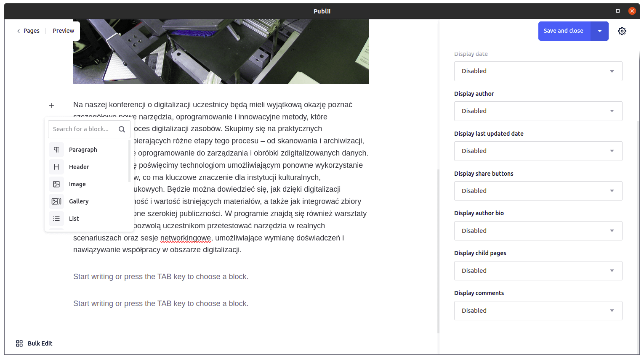Open the Preview
The width and height of the screenshot is (644, 359).
tap(64, 31)
